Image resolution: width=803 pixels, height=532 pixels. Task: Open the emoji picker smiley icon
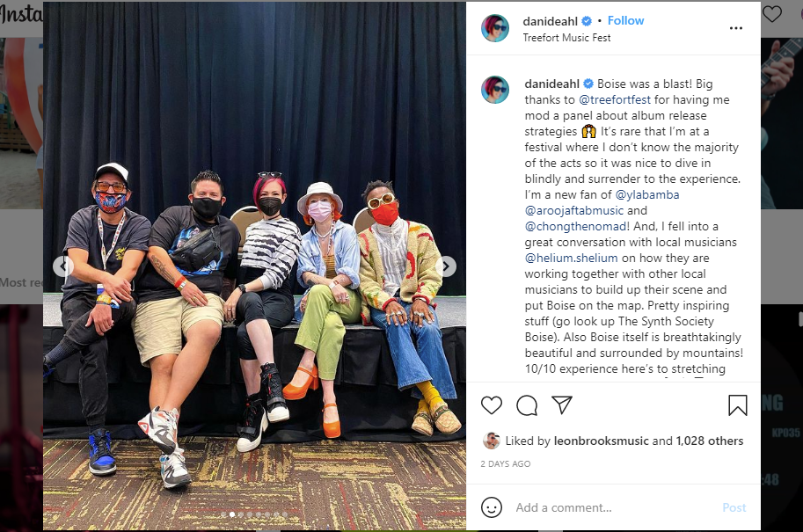tap(492, 507)
